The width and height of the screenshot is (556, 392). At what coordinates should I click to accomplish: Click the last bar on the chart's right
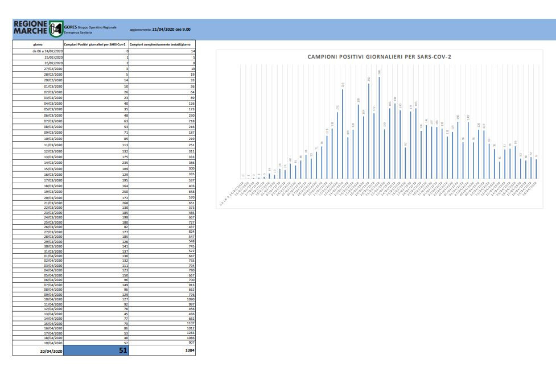pyautogui.click(x=536, y=169)
